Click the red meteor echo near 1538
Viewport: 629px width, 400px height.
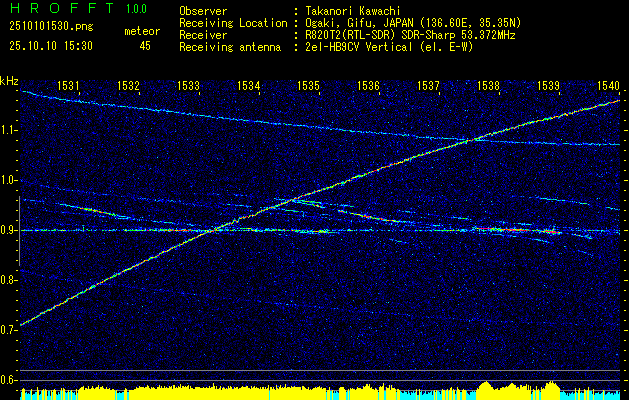517,230
